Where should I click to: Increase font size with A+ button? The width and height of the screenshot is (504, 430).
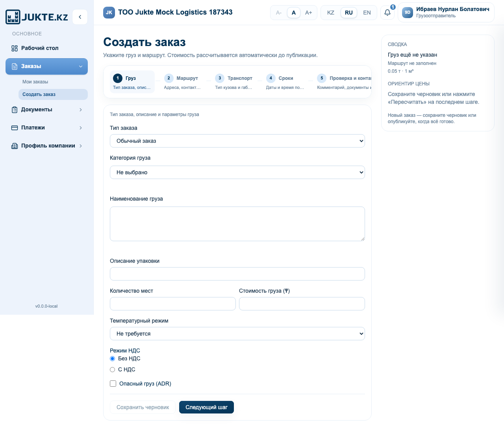point(309,13)
